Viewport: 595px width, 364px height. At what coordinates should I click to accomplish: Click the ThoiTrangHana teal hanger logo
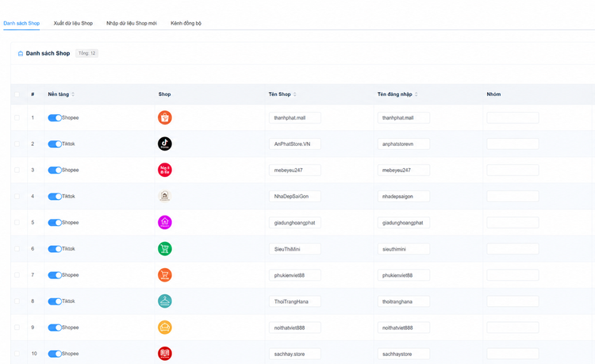(x=165, y=301)
